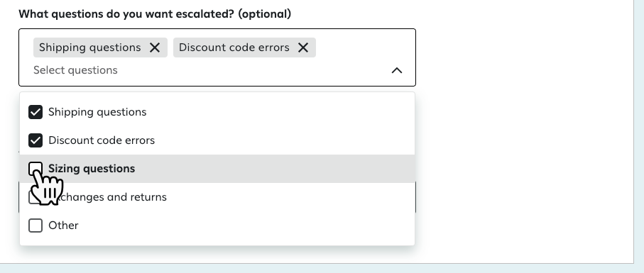Click the Shipping questions tag chip text
The image size is (644, 273).
coord(90,48)
